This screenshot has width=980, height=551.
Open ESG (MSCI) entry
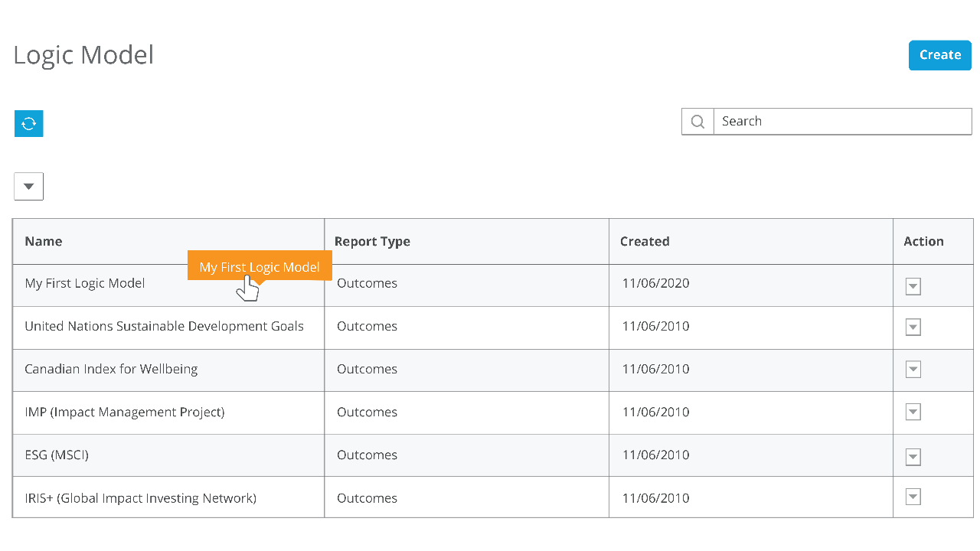click(x=57, y=455)
